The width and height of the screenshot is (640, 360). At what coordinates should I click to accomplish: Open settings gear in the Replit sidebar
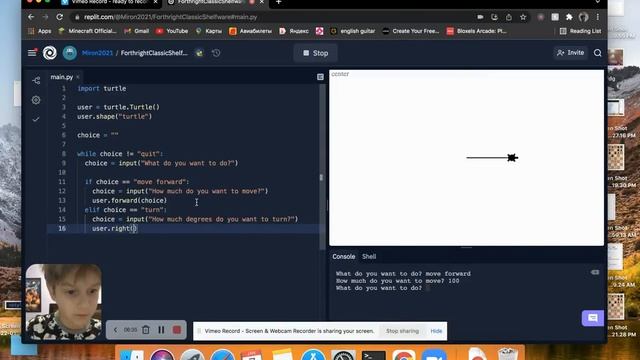click(x=36, y=100)
